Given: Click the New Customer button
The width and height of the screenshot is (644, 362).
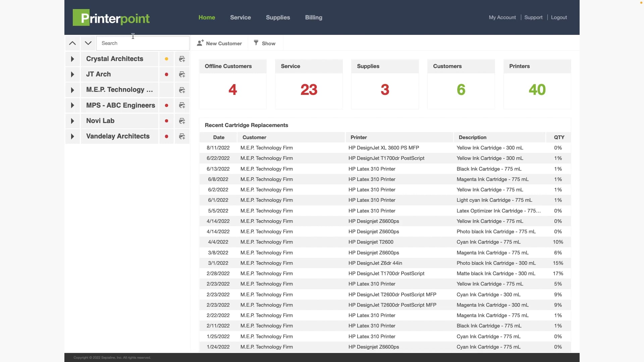Looking at the screenshot, I should (219, 43).
